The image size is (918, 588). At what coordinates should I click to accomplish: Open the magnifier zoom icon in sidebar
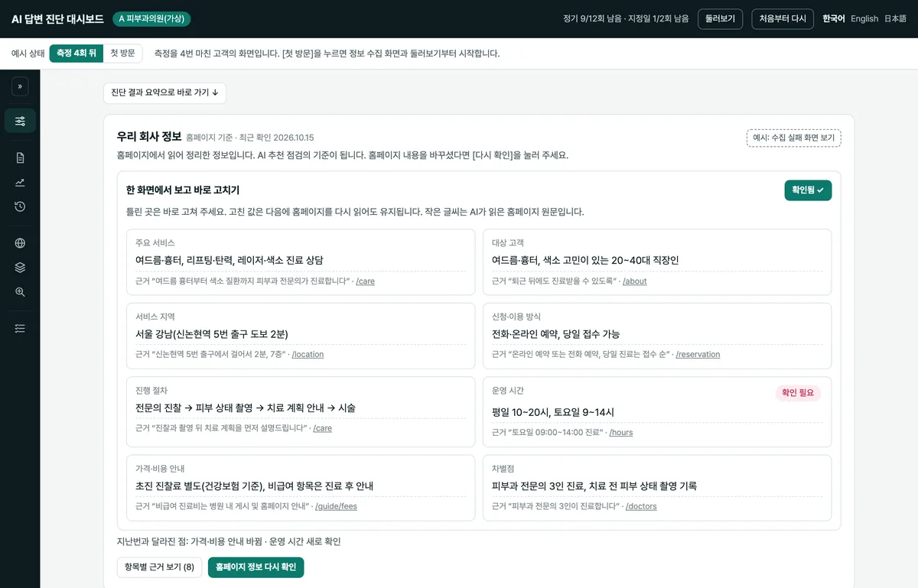pos(20,292)
